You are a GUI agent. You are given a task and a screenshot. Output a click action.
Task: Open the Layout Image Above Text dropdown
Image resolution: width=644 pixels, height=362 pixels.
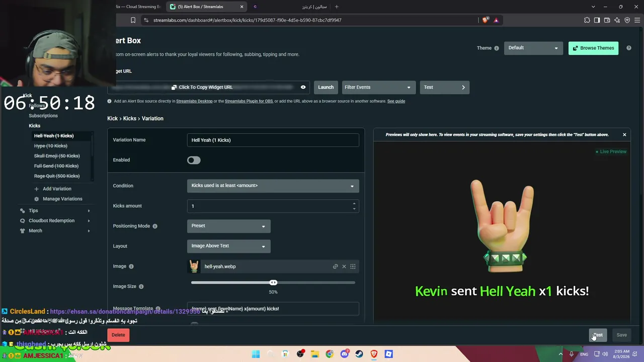[x=229, y=246]
